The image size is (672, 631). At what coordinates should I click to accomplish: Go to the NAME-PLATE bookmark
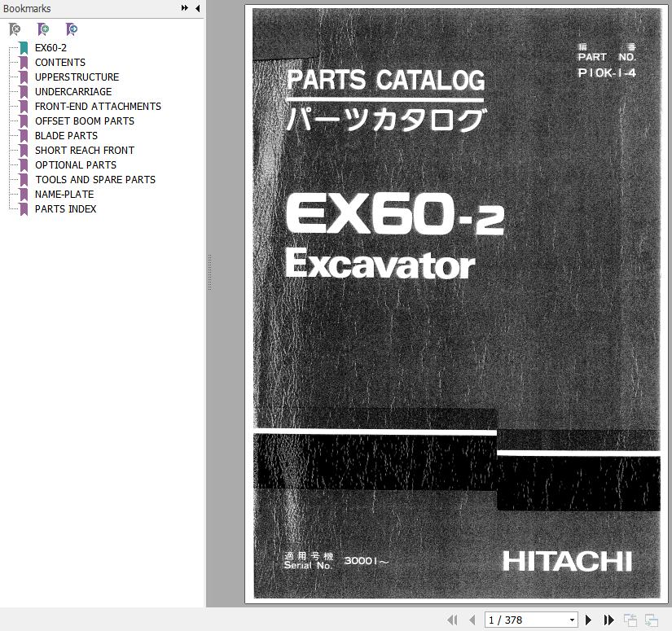click(64, 194)
